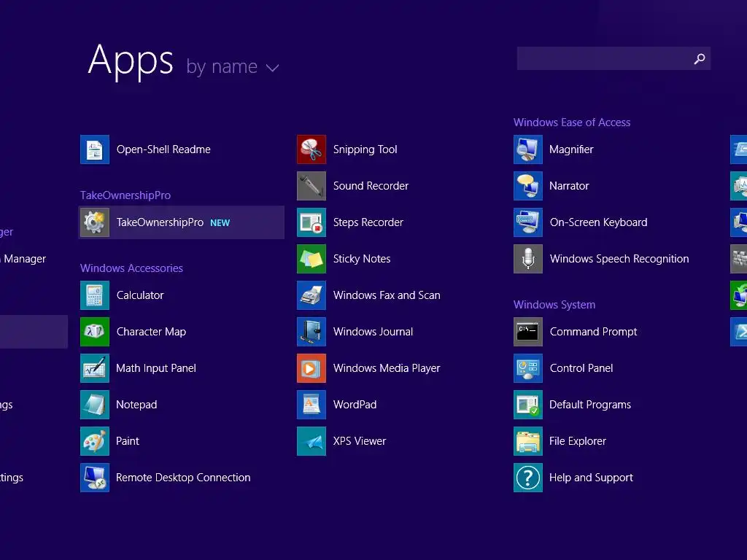This screenshot has height=560, width=747.
Task: Click the Character Map icon
Action: [94, 332]
